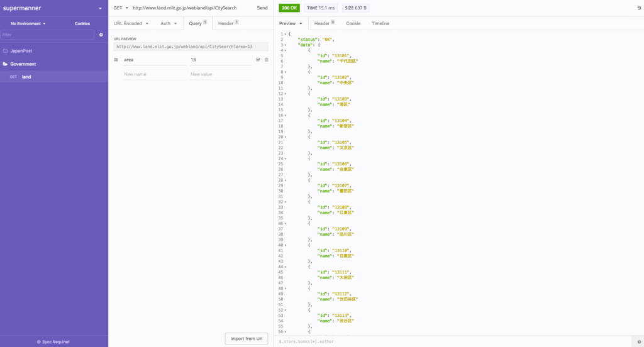Click the status OK value

coord(327,40)
